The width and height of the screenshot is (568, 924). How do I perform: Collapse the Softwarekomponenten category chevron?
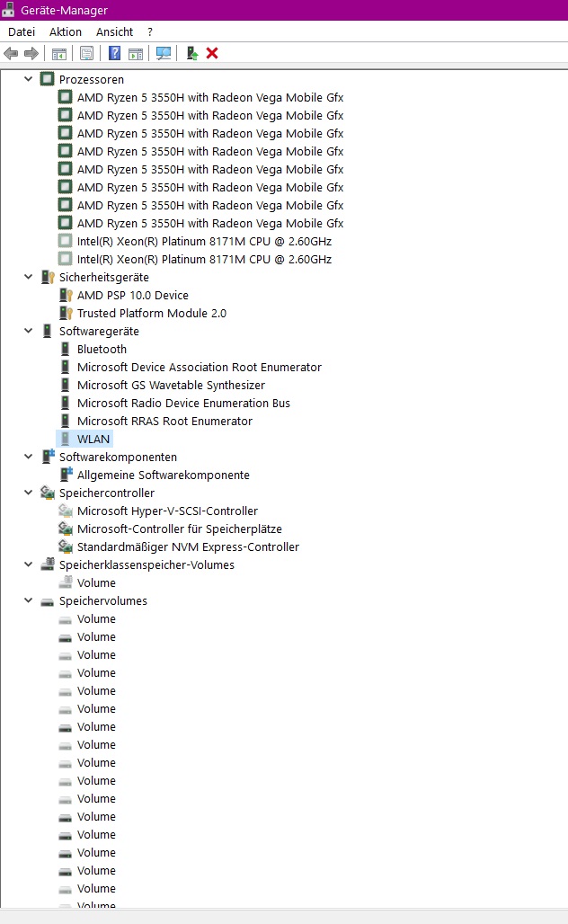click(x=28, y=457)
